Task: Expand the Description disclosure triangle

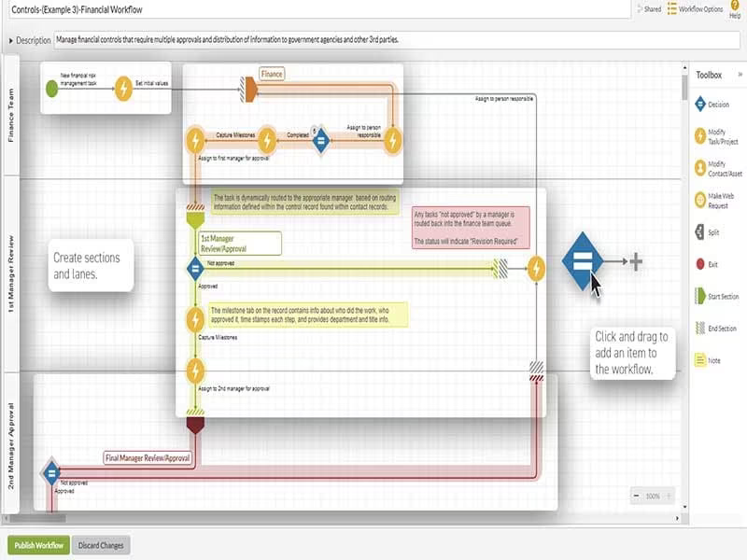Action: pos(10,41)
